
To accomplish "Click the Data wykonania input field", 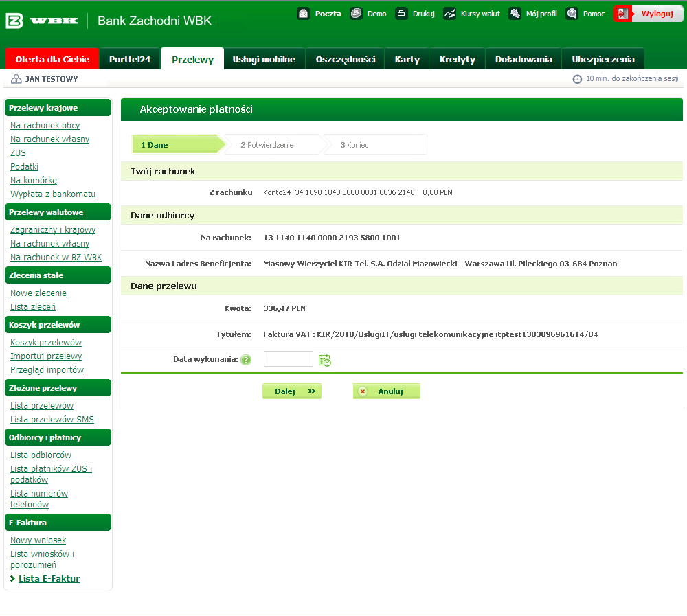I will pyautogui.click(x=289, y=359).
